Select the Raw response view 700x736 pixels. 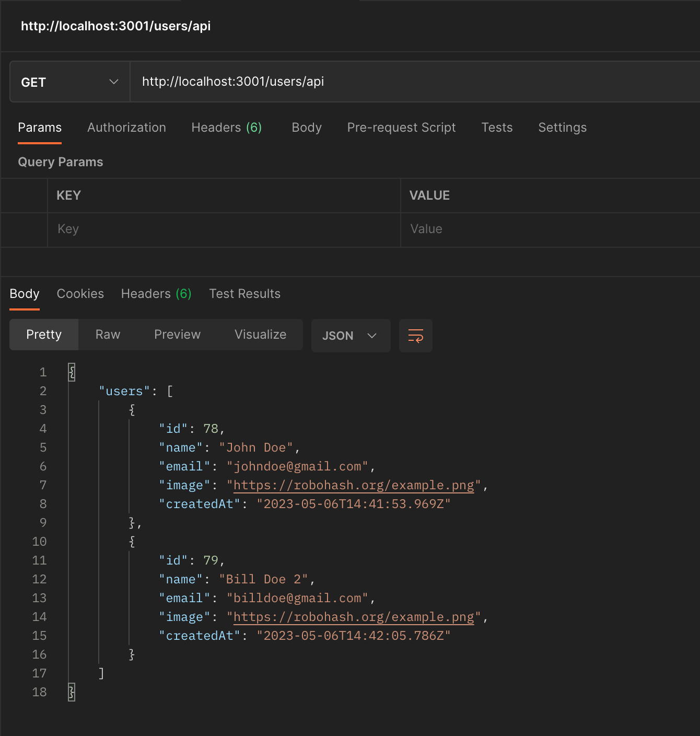(x=108, y=335)
